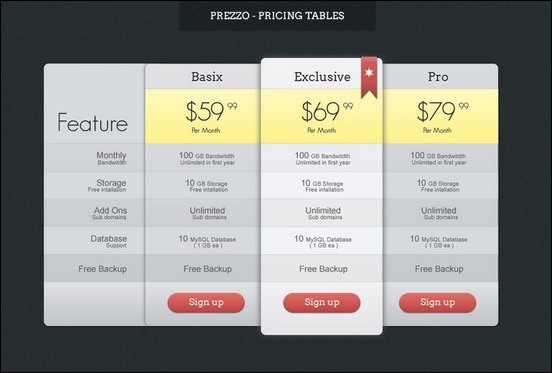Select the Exclusive plan header
This screenshot has height=373, width=552.
[x=322, y=77]
